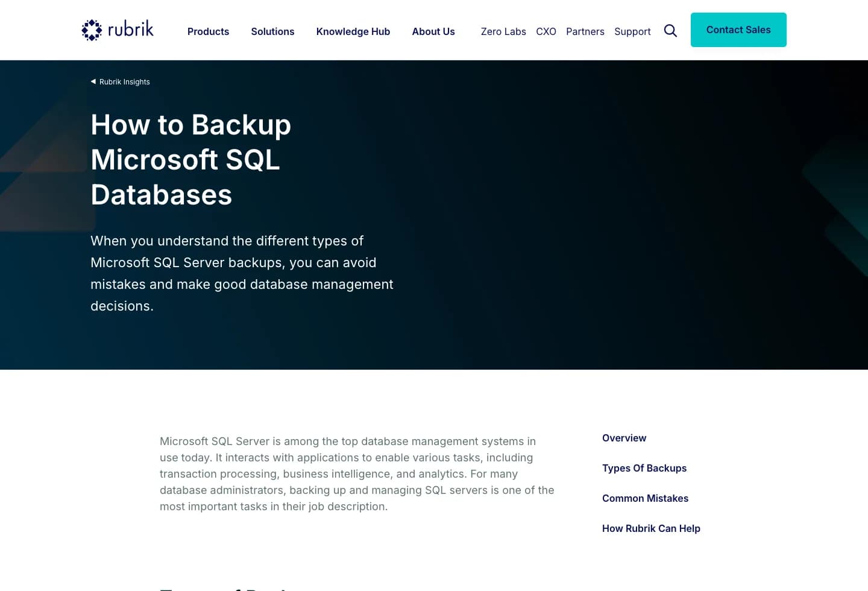Go to Zero Labs
Image resolution: width=868 pixels, height=591 pixels.
tap(503, 31)
